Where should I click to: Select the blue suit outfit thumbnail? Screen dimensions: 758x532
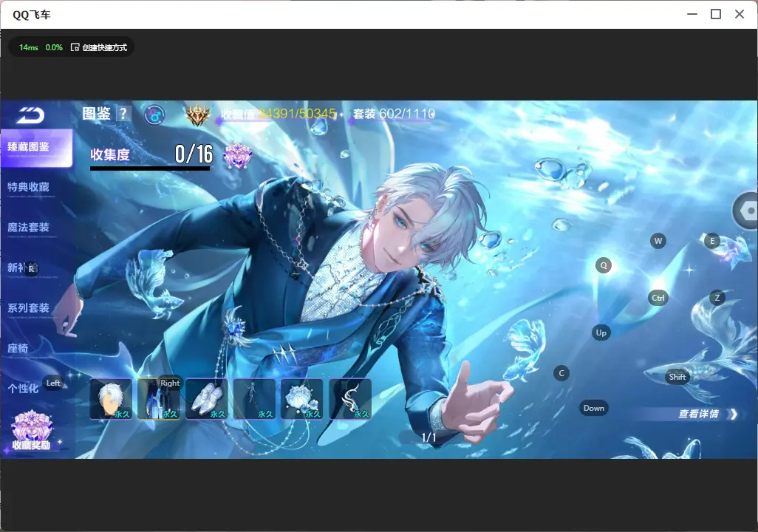pyautogui.click(x=159, y=399)
